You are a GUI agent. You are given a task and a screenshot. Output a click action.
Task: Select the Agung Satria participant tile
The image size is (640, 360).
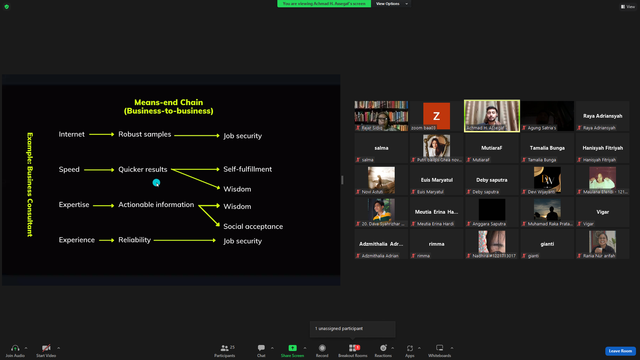[547, 116]
